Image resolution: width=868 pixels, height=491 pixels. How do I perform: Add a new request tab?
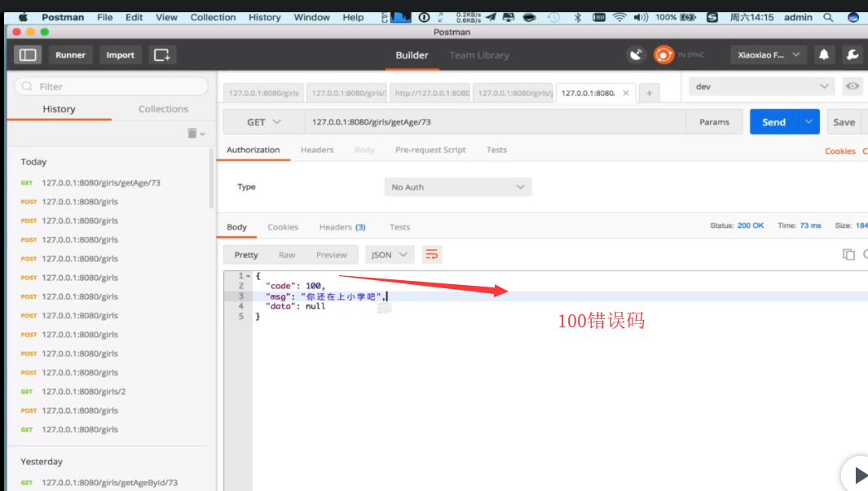(650, 93)
